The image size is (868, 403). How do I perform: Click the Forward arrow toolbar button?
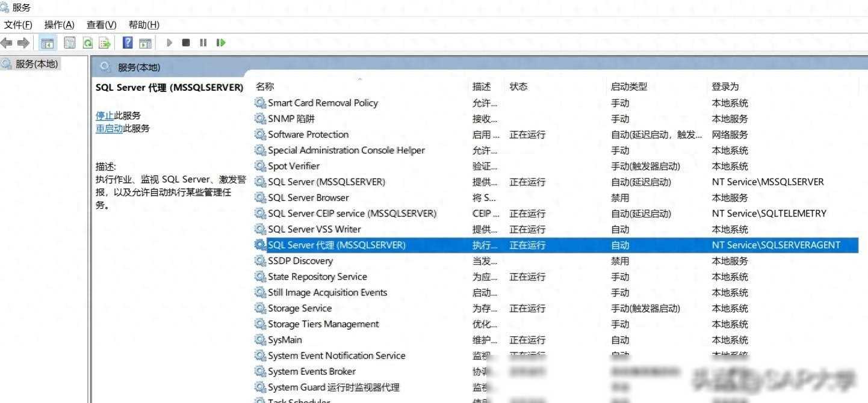[x=23, y=43]
